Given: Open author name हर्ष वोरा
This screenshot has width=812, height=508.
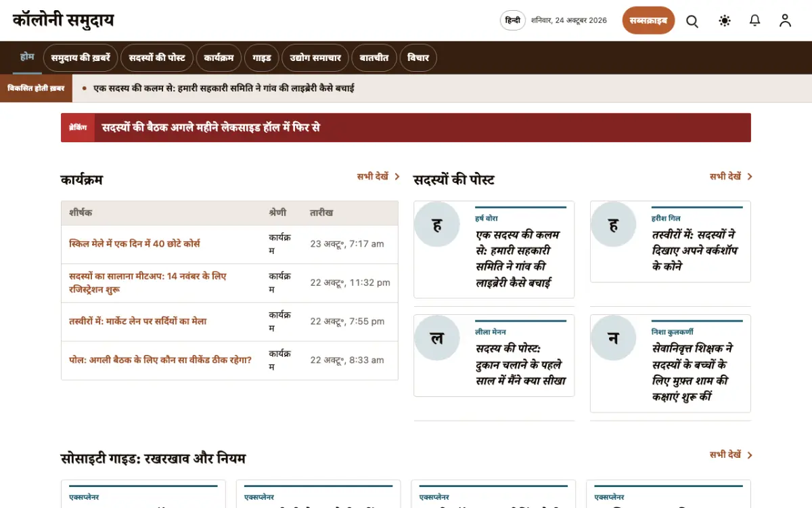Looking at the screenshot, I should (487, 218).
